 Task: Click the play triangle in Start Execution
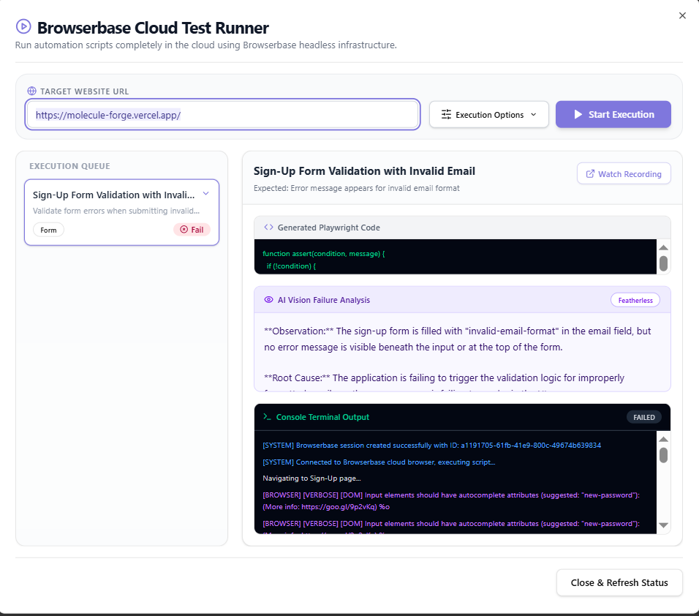click(578, 115)
